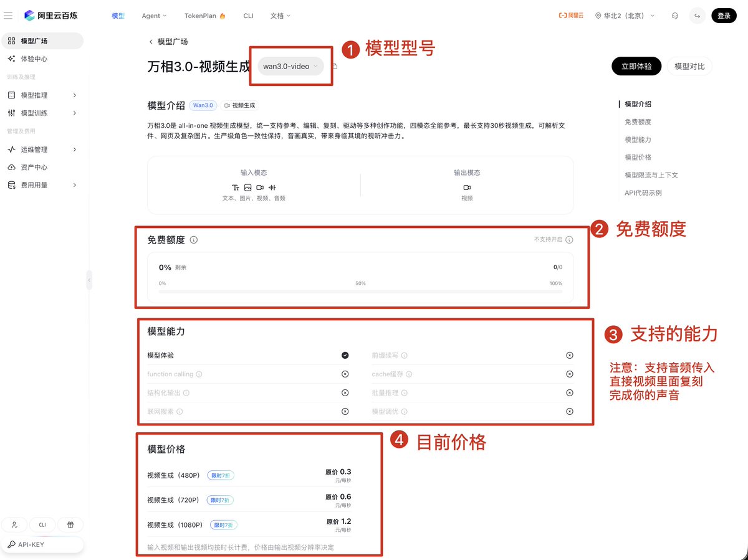The image size is (748, 560).
Task: Click the X status for function calling
Action: pos(345,374)
